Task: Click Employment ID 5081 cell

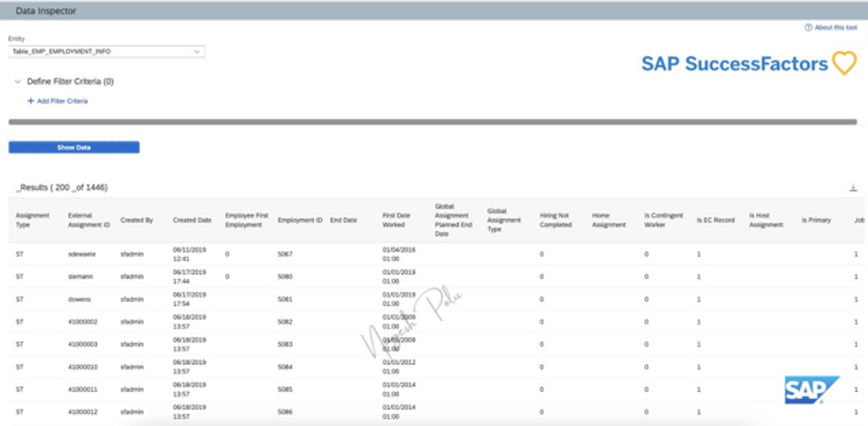Action: pyautogui.click(x=285, y=299)
